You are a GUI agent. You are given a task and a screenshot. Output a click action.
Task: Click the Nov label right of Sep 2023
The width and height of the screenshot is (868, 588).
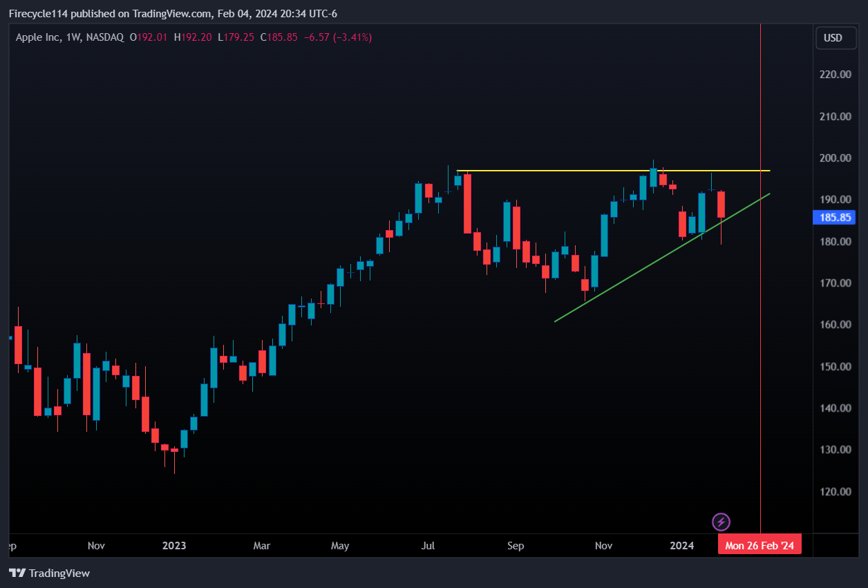click(603, 545)
